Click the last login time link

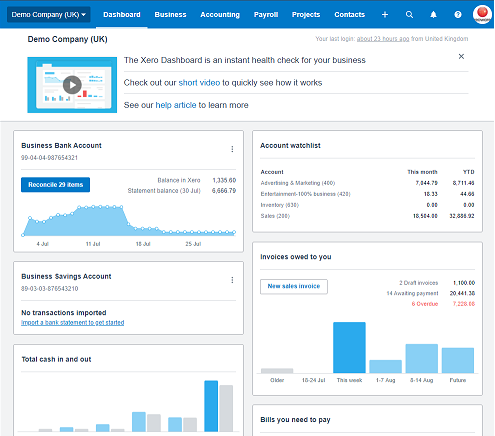(x=383, y=39)
